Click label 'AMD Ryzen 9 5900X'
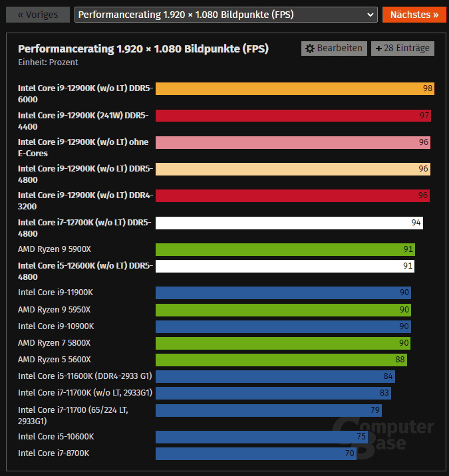The image size is (449, 476). [55, 249]
